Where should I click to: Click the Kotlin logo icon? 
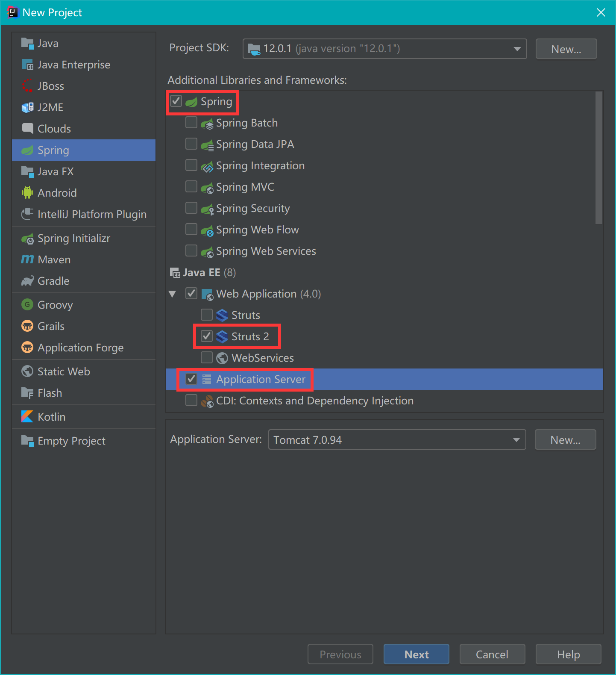(27, 417)
